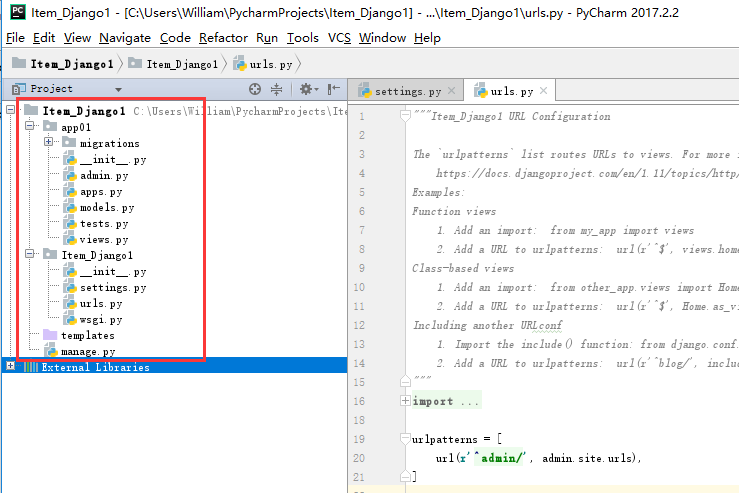Image resolution: width=739 pixels, height=493 pixels.
Task: Fold the urlpatterns list at line 19
Action: coord(405,439)
